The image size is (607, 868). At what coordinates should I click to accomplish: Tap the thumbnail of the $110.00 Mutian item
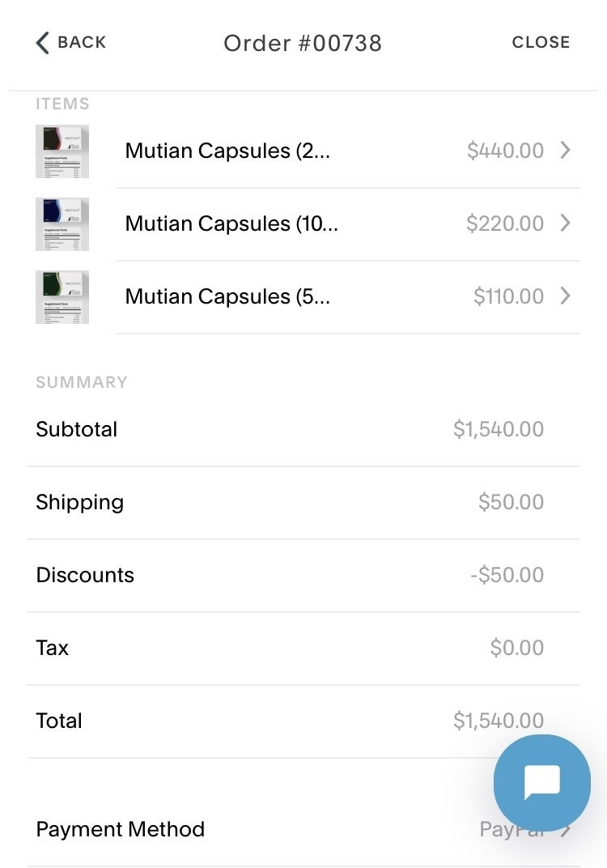tap(62, 297)
